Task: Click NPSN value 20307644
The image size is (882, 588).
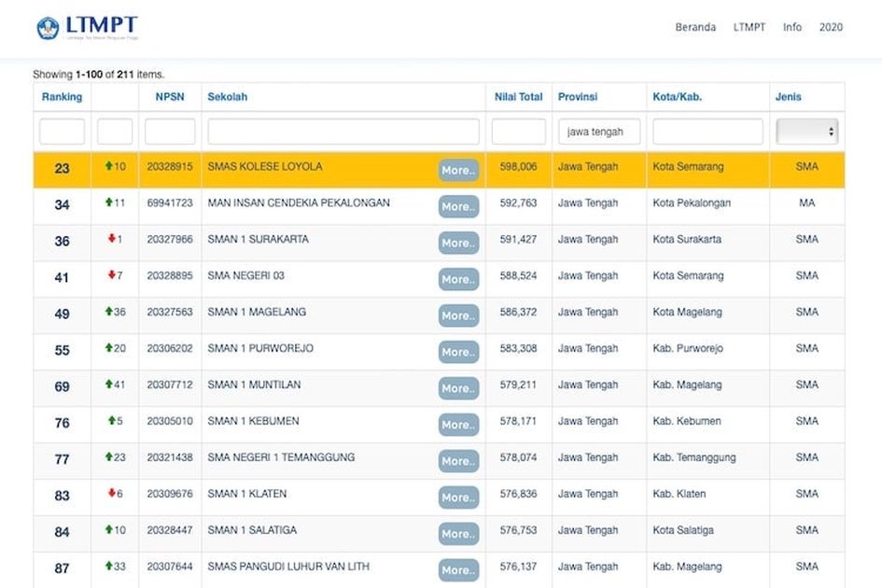Action: click(170, 567)
